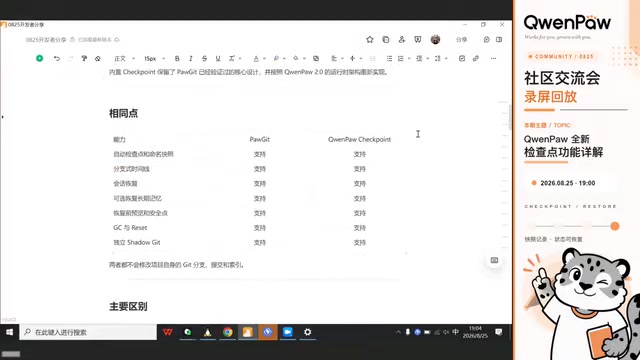Apply the highlighter pen color

[276, 58]
